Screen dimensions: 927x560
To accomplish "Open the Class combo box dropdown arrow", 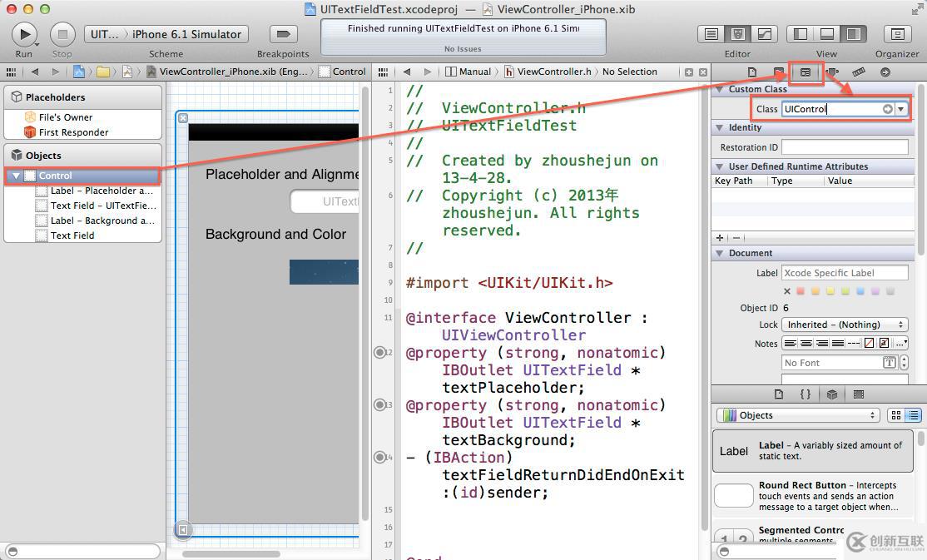I will pyautogui.click(x=901, y=109).
